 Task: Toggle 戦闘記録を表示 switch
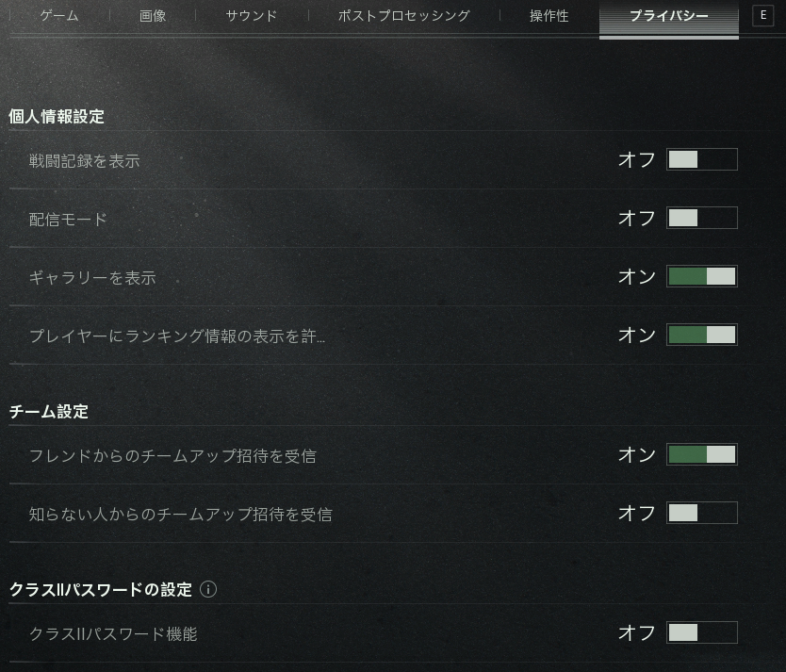(x=701, y=159)
